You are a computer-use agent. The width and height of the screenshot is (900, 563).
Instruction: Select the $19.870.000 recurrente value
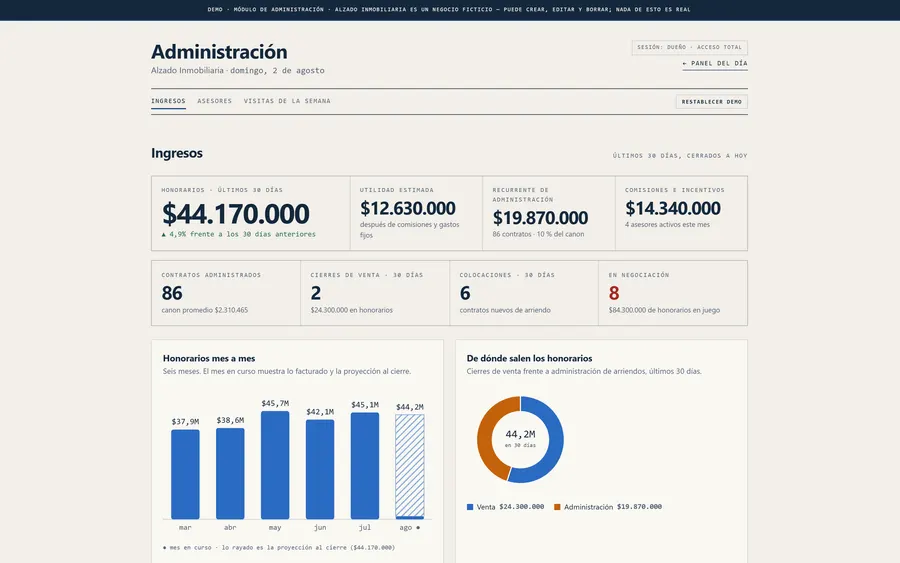pos(540,218)
